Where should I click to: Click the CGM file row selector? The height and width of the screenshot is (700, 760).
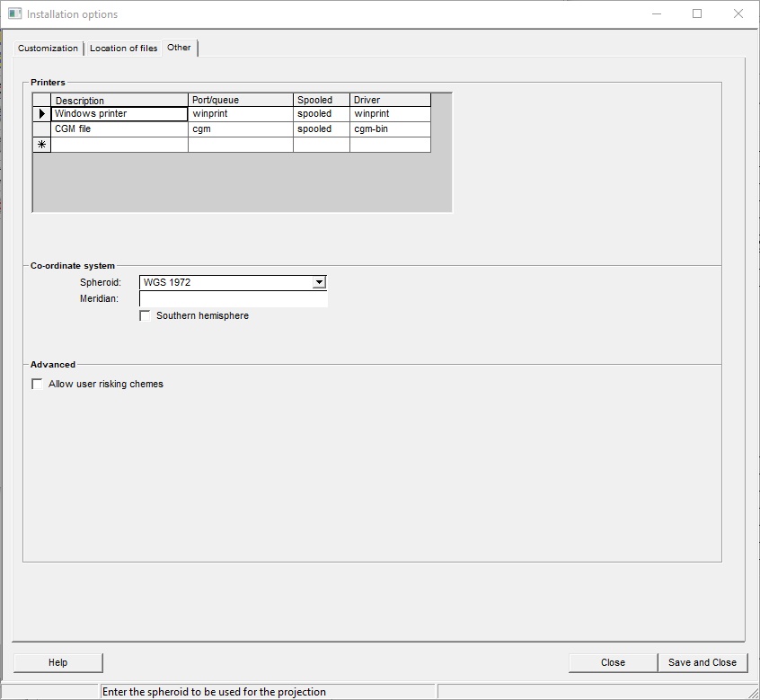[41, 129]
